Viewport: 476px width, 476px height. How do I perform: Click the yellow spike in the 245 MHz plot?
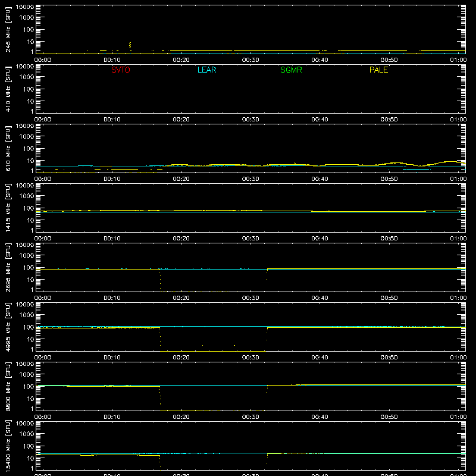click(x=130, y=46)
